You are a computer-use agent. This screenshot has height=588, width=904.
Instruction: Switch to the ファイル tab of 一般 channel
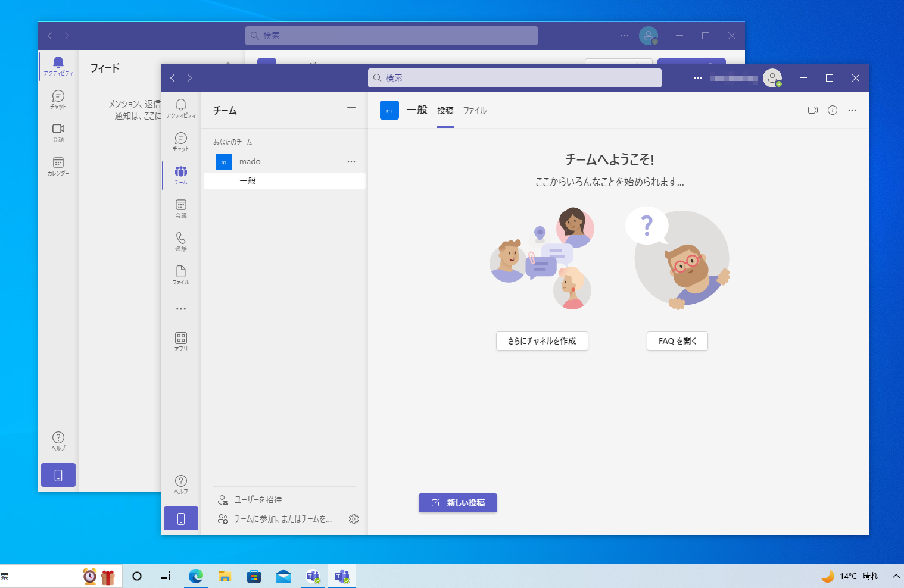click(x=475, y=110)
